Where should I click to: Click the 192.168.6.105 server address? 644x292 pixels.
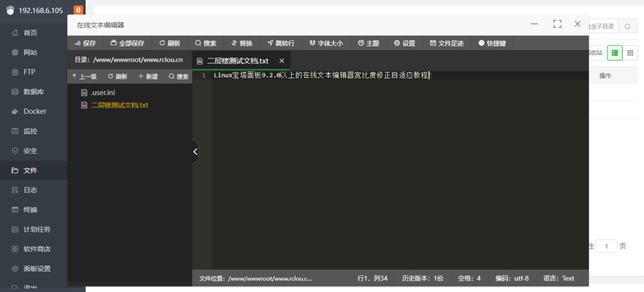pyautogui.click(x=41, y=11)
